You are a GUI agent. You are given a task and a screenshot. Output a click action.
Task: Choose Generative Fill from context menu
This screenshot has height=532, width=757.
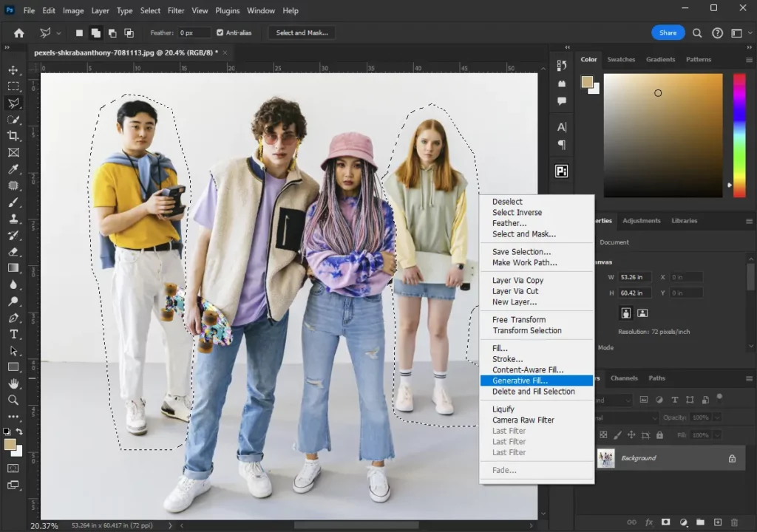[520, 381]
